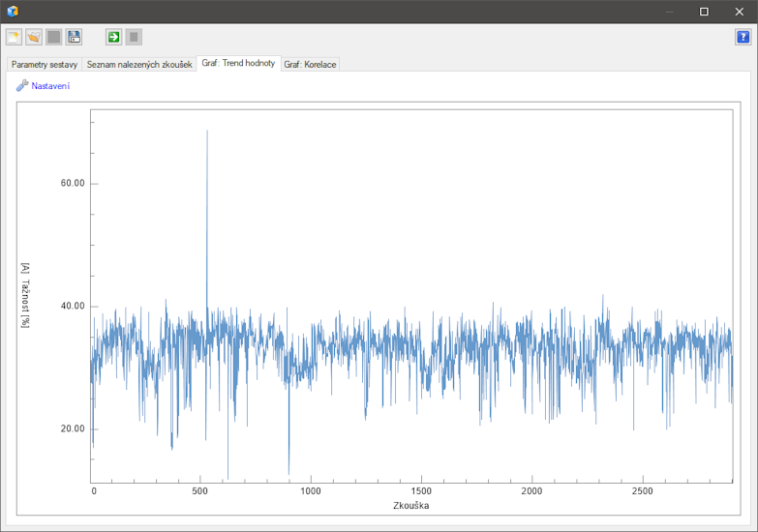The width and height of the screenshot is (758, 532).
Task: Click the wrench icon next to Nastavení
Action: click(x=22, y=85)
